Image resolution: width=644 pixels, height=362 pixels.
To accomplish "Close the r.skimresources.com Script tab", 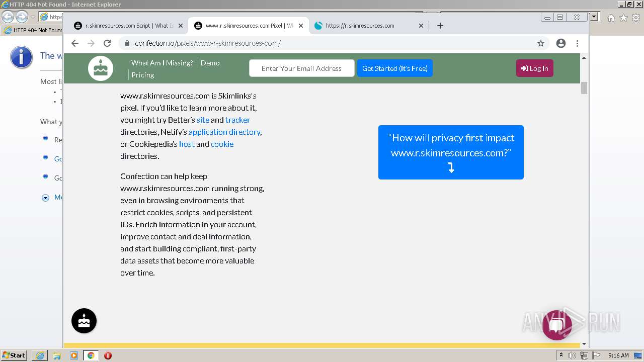I will [x=181, y=26].
